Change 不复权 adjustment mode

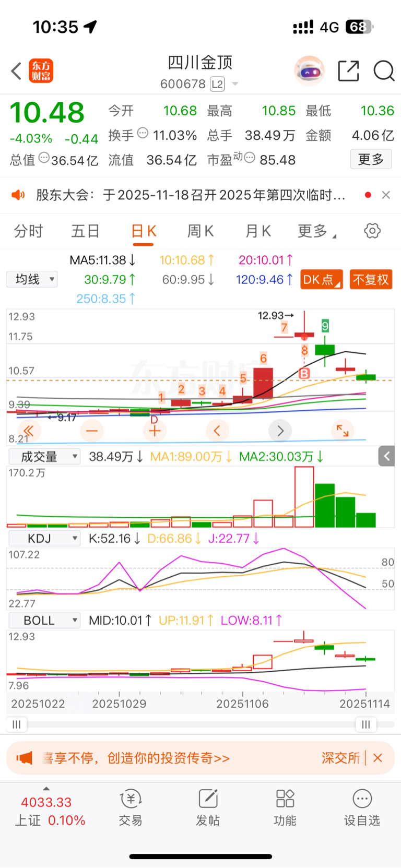pos(371,280)
